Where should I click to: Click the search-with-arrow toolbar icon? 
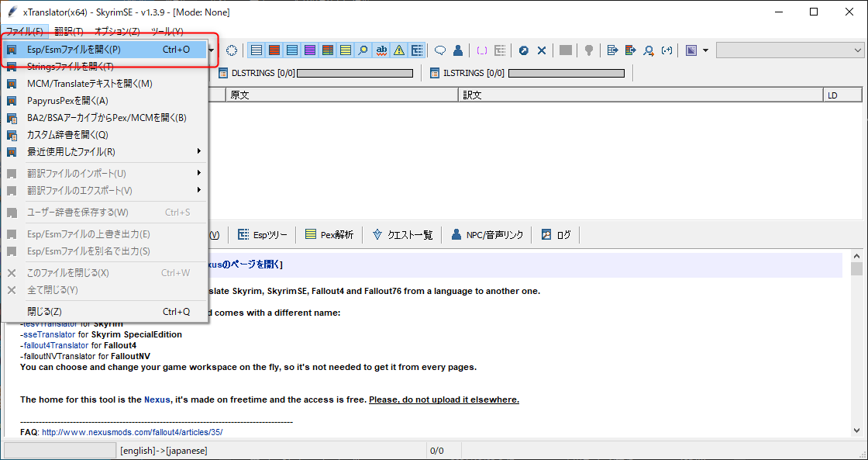(649, 50)
